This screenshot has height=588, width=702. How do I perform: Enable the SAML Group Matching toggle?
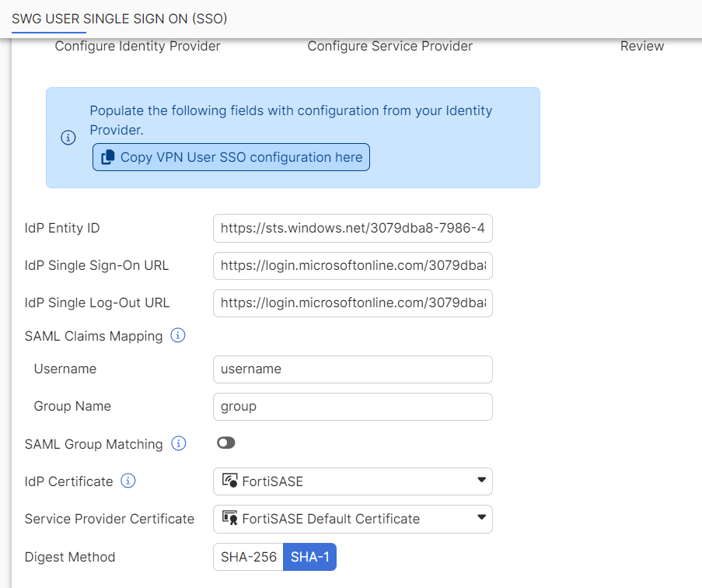click(x=226, y=443)
